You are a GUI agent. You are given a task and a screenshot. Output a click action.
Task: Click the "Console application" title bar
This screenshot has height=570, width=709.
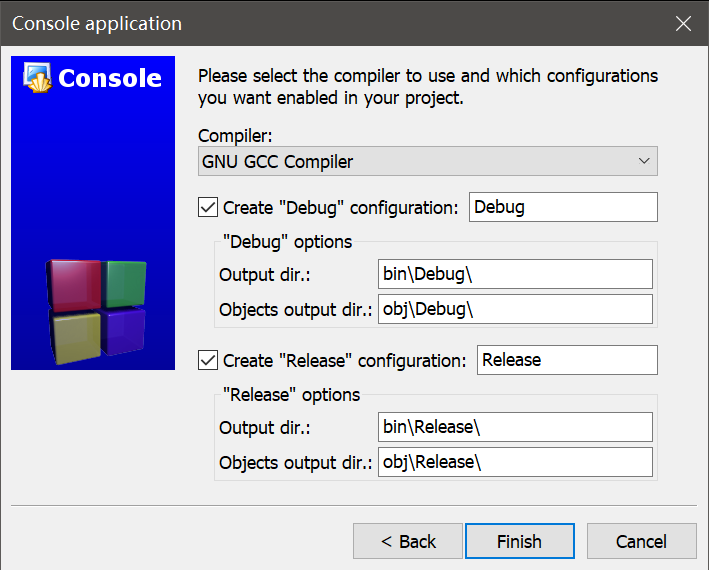300,23
